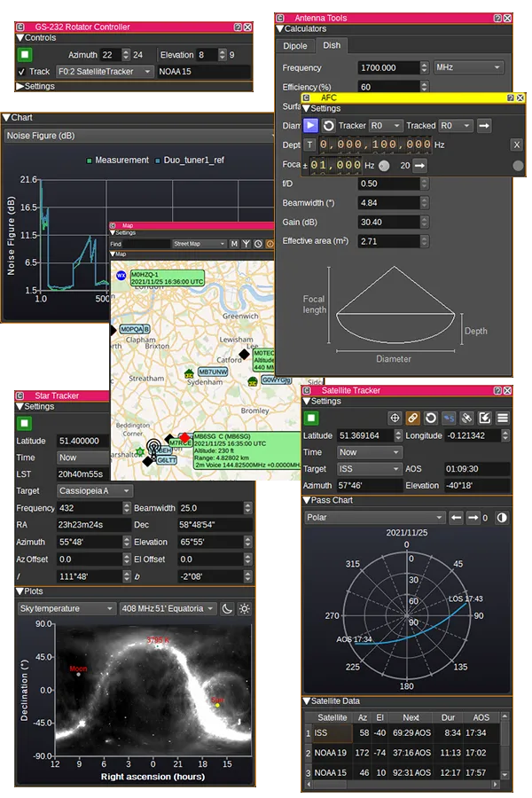Click the Star Tracker Beamwidth field 25.0
The height and width of the screenshot is (798, 532).
pos(211,508)
